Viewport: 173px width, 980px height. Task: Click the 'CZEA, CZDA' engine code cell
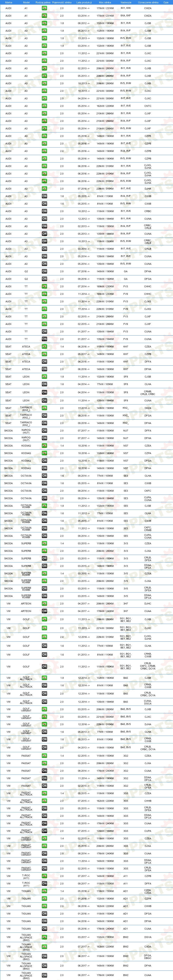point(148,891)
